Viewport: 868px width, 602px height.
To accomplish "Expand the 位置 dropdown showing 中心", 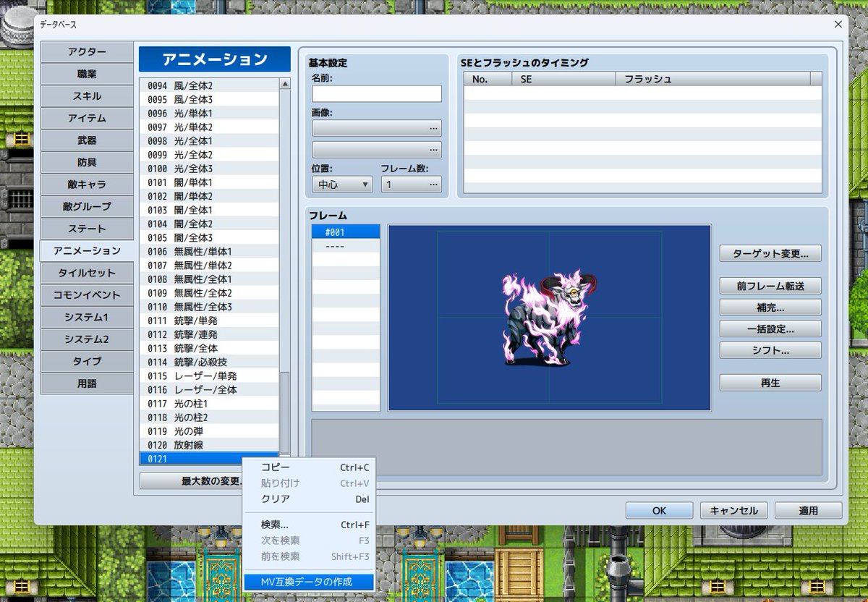I will 342,185.
